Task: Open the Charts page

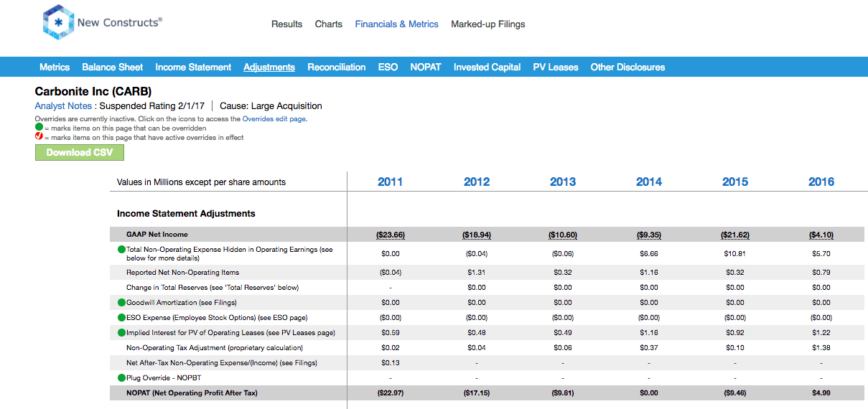Action: [x=329, y=24]
